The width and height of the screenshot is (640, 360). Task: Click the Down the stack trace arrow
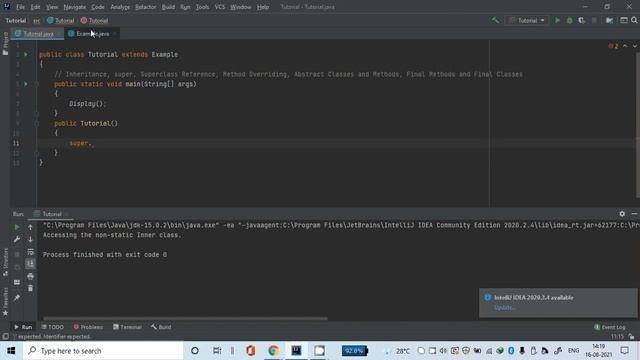tap(30, 239)
